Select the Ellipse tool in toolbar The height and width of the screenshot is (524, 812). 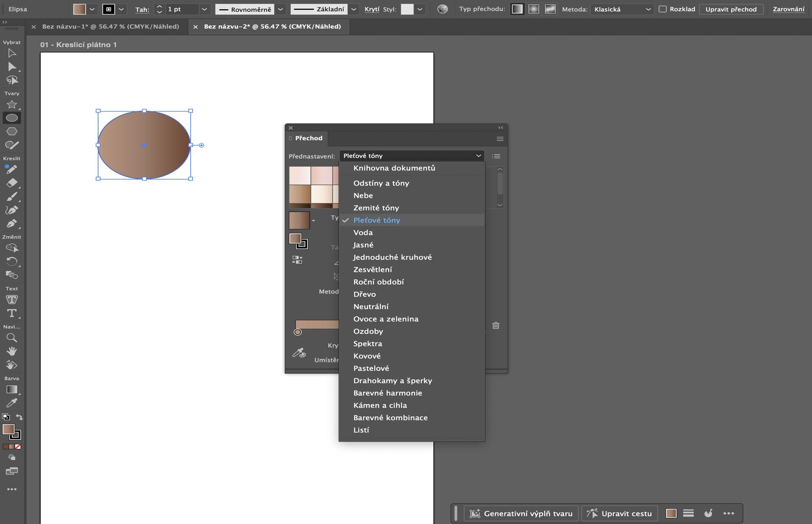pyautogui.click(x=12, y=118)
